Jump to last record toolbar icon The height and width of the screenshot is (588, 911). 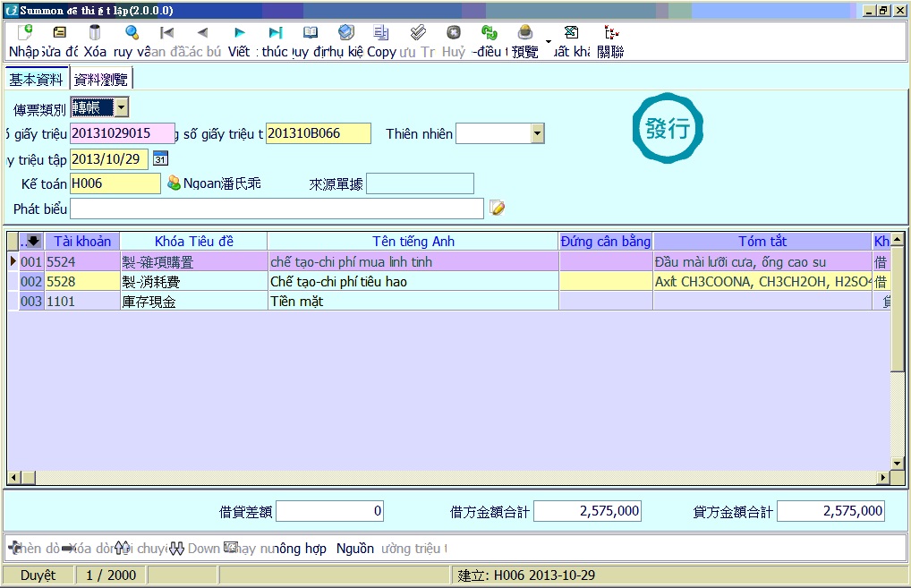click(x=275, y=33)
